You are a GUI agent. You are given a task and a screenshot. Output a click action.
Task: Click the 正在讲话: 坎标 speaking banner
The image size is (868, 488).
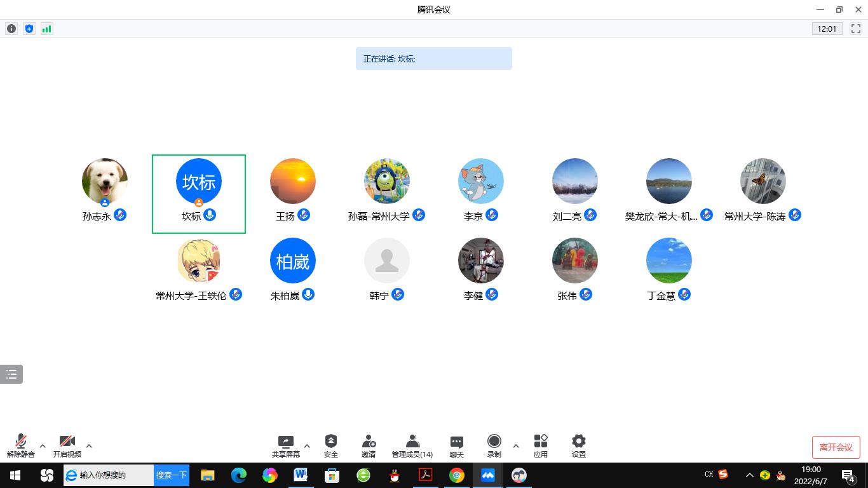click(434, 58)
